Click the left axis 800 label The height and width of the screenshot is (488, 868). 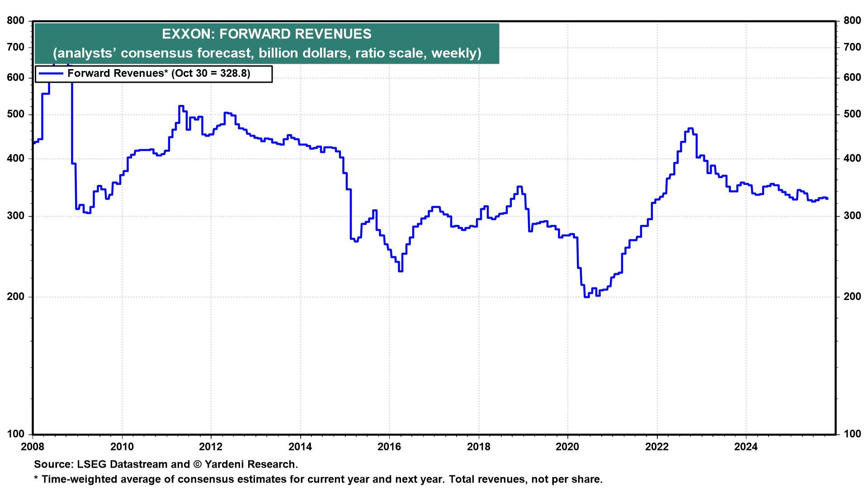click(16, 21)
